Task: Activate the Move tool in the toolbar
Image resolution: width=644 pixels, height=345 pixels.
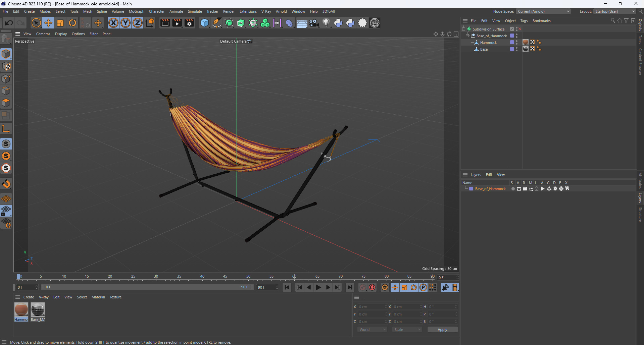Action: pos(48,23)
